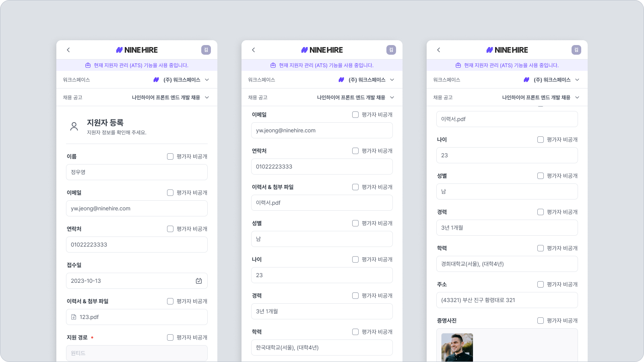Click the ATS briefcase icon in the middle screen banner

(273, 65)
